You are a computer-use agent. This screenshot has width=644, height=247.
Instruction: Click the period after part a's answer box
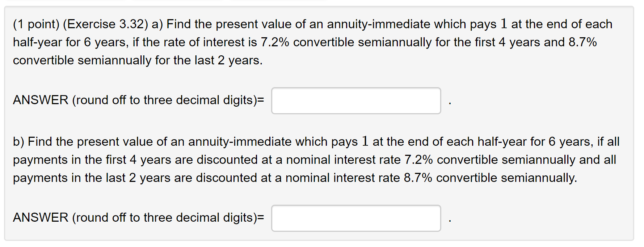coord(450,104)
